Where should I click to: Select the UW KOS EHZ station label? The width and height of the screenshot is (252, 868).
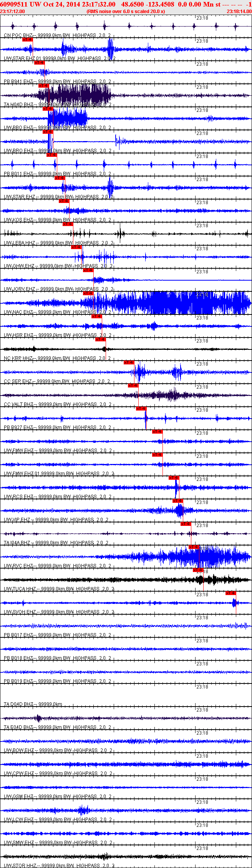(x=58, y=220)
